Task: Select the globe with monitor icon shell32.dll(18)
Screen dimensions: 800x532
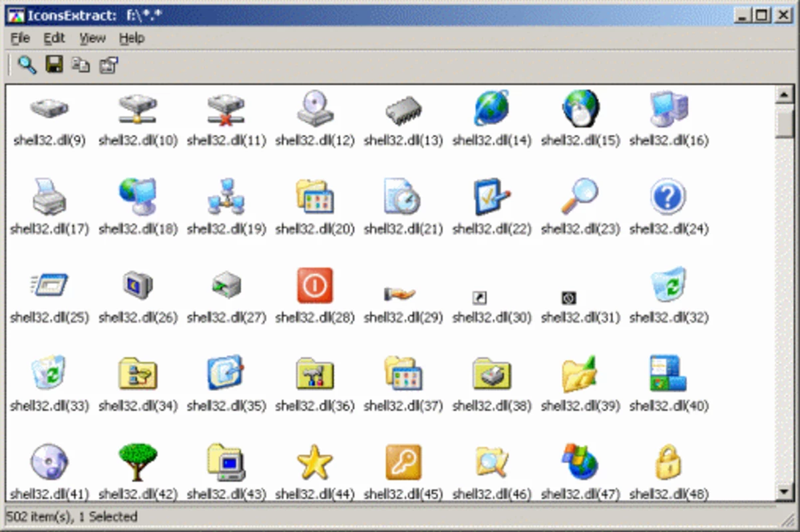Action: tap(138, 197)
